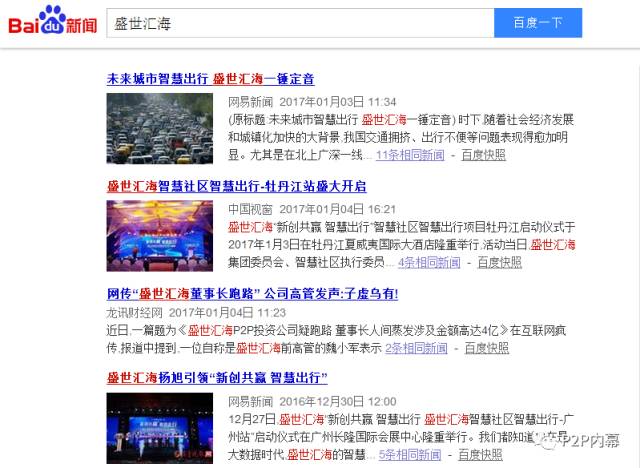Click the Baidu 新闻 logo
Viewport: 640px width, 468px height.
[52, 20]
